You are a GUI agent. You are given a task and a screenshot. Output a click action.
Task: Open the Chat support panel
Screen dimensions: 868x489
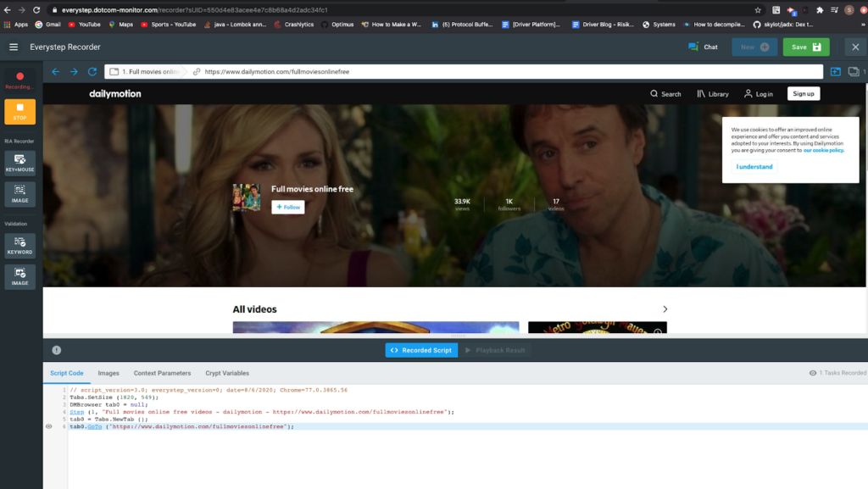703,47
